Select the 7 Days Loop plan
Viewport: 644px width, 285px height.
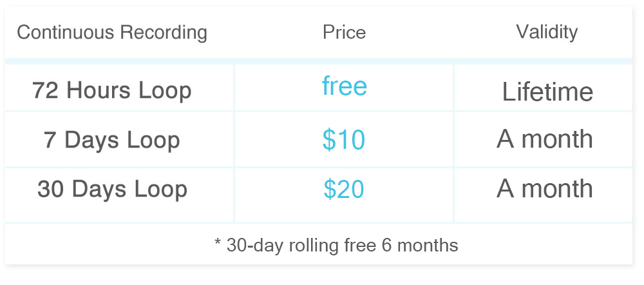[x=111, y=140]
